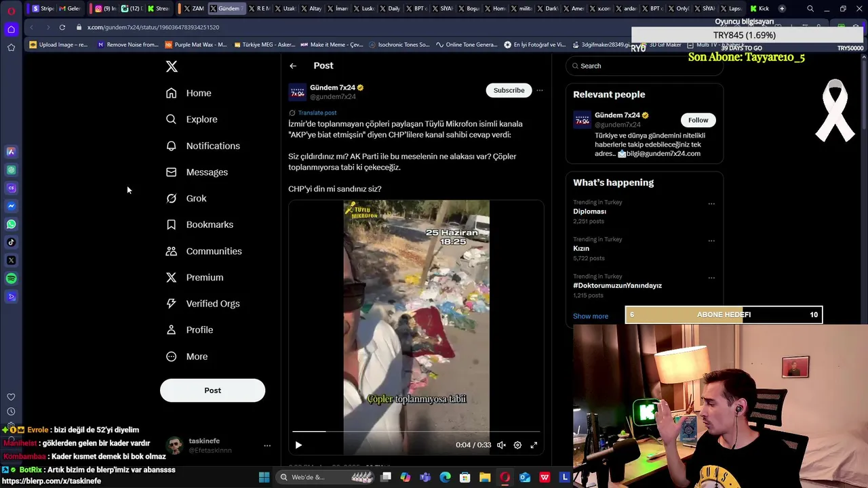This screenshot has width=868, height=488.
Task: Open options for Diploması trend
Action: (x=711, y=203)
